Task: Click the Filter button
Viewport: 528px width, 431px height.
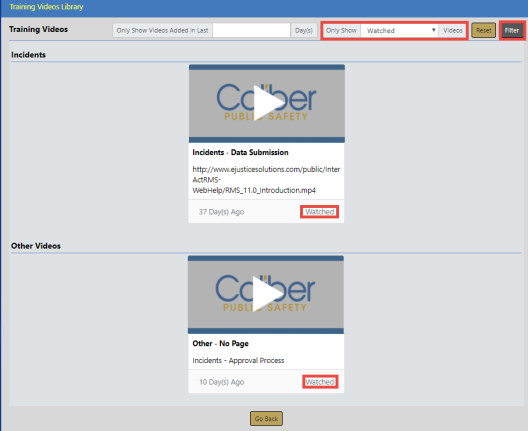Action: [512, 31]
